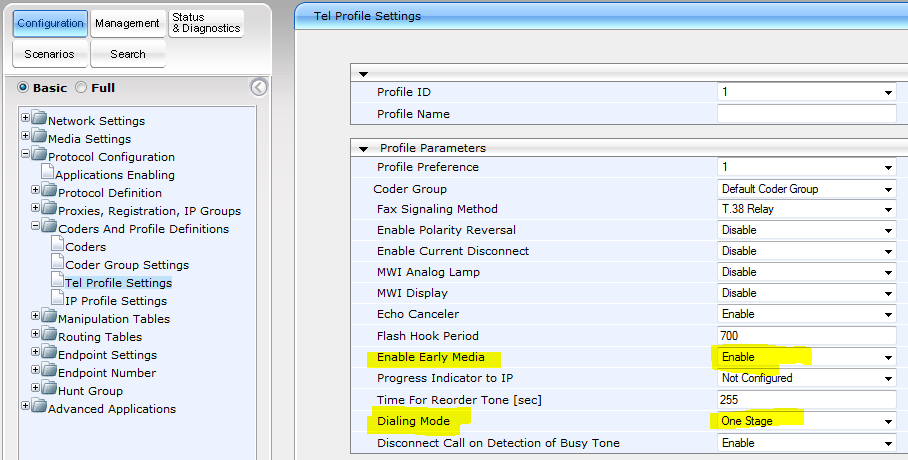The height and width of the screenshot is (460, 908).
Task: Open IP Profile Settings in the tree
Action: coord(116,301)
